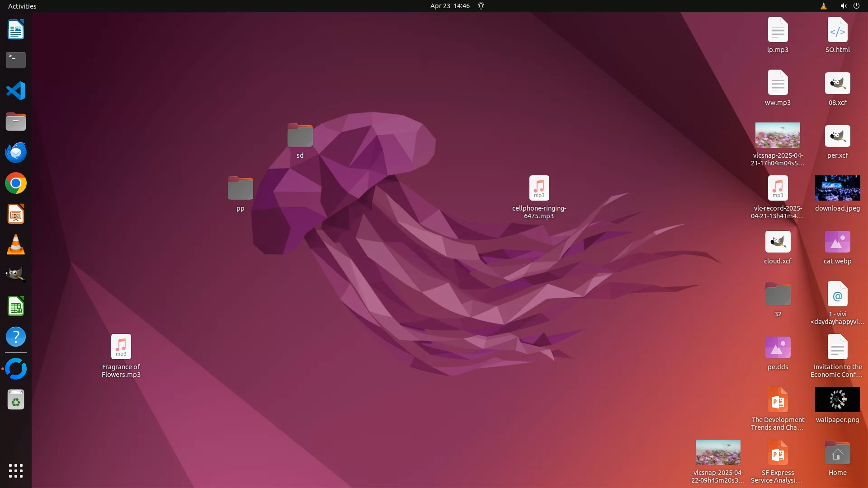Open LibreOffice Impress in the dock
The image size is (868, 488).
pyautogui.click(x=16, y=214)
